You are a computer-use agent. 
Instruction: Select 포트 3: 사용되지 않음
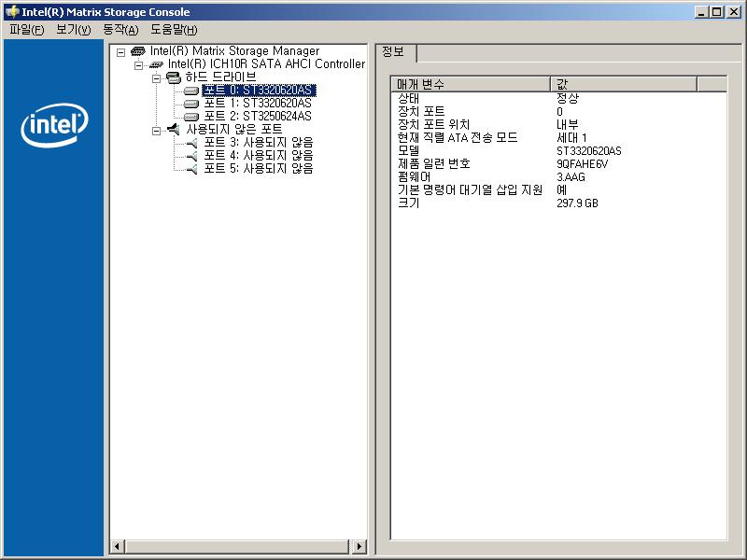[259, 142]
